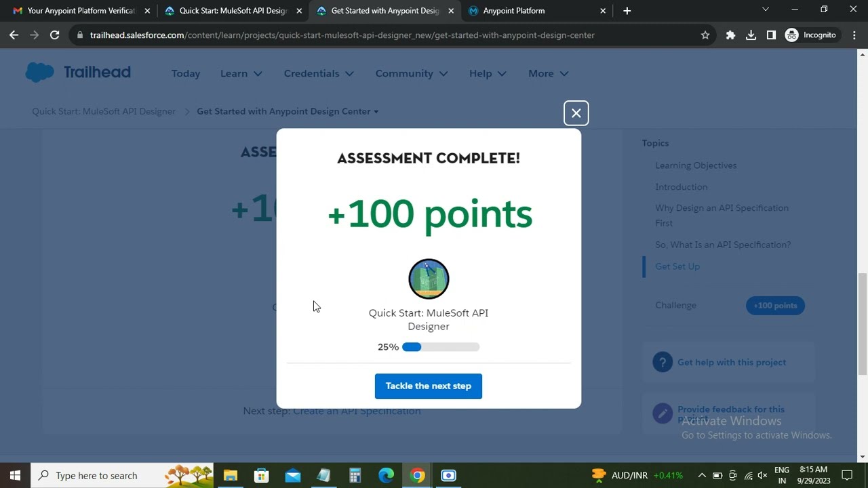Viewport: 868px width, 488px height.
Task: Click the MuleSoft API Designer badge image
Action: point(429,279)
